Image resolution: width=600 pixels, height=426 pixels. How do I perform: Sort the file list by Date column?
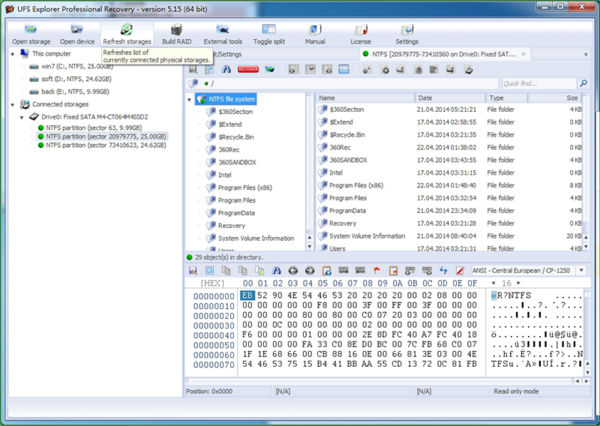pos(450,98)
